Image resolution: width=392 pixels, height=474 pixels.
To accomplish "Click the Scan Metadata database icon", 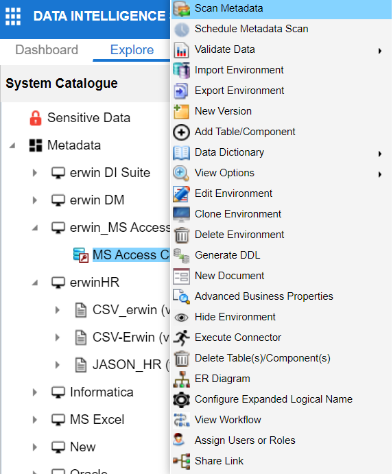I will coord(181,9).
